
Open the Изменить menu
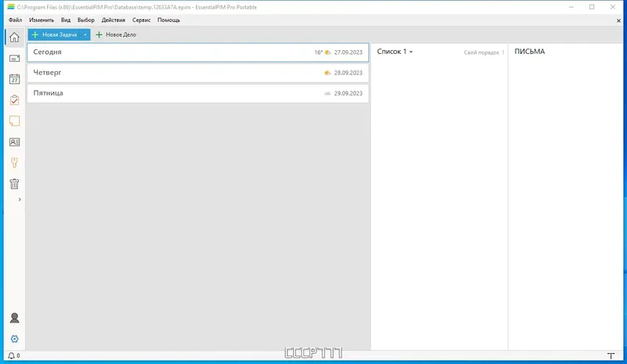pyautogui.click(x=42, y=20)
